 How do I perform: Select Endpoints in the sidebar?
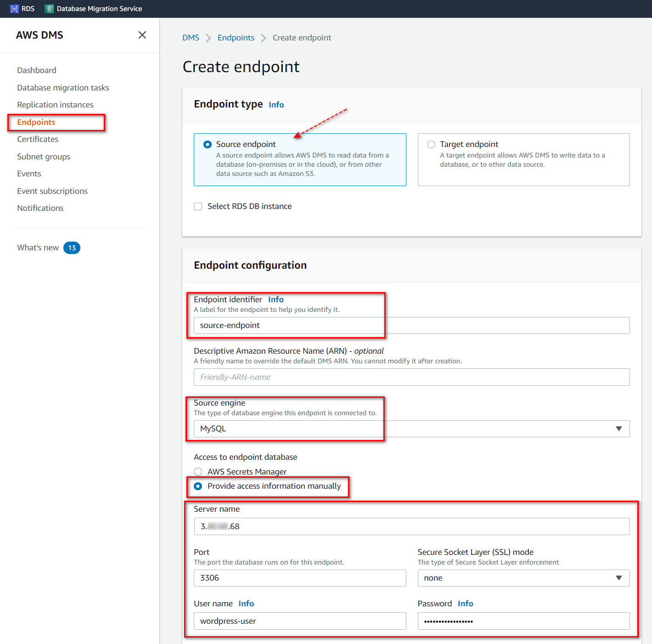pos(36,122)
